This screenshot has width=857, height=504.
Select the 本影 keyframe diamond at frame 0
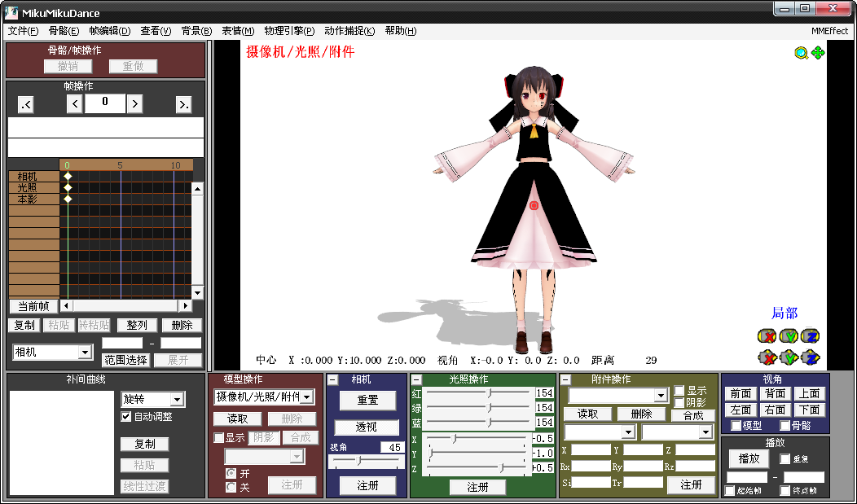pyautogui.click(x=68, y=199)
